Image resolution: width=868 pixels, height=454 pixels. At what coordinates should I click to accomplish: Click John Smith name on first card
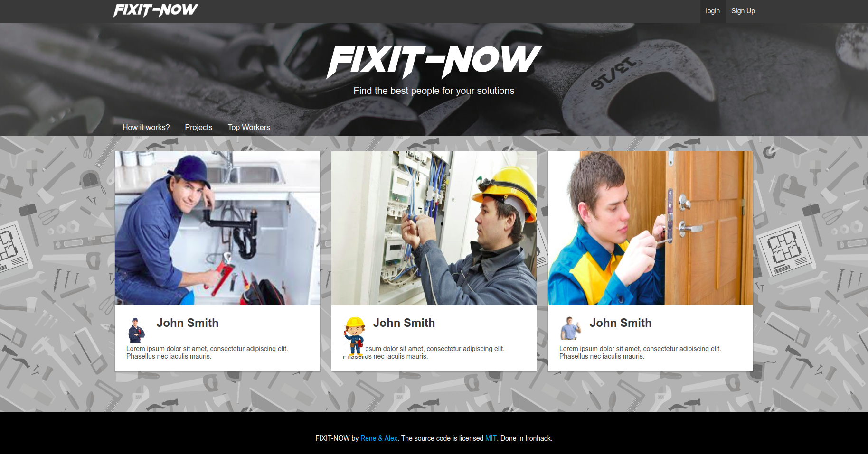coord(188,323)
